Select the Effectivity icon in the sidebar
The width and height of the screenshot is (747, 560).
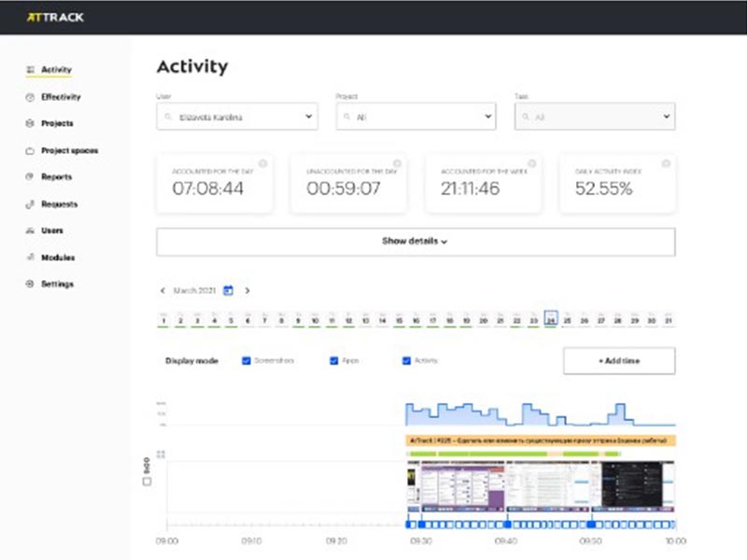[31, 97]
